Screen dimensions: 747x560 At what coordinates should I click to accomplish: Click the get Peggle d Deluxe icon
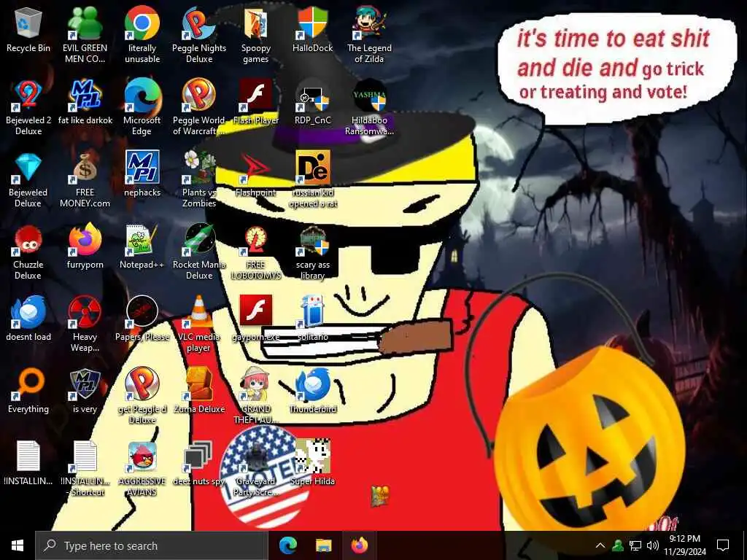pos(142,384)
